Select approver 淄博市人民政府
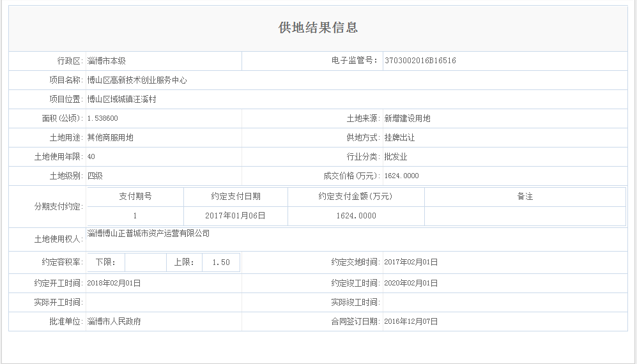This screenshot has width=637, height=364. 114,321
